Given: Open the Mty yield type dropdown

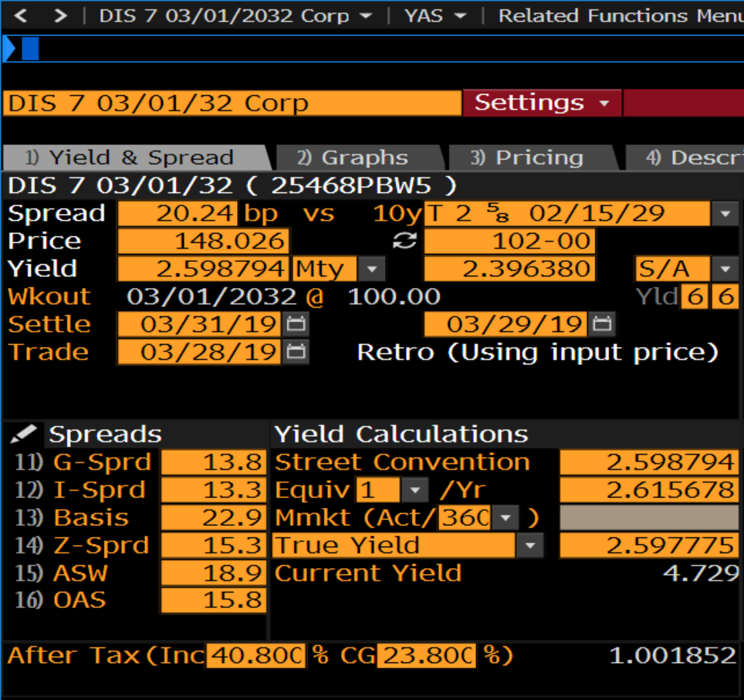Looking at the screenshot, I should (372, 269).
